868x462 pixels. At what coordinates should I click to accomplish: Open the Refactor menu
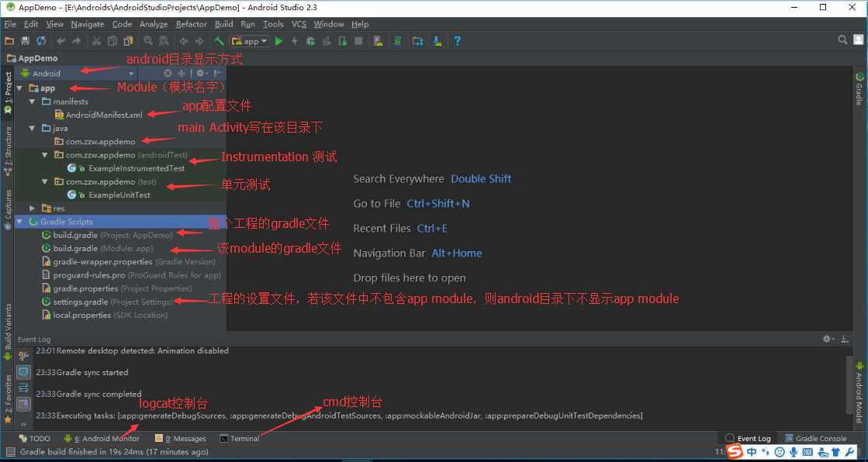click(192, 24)
